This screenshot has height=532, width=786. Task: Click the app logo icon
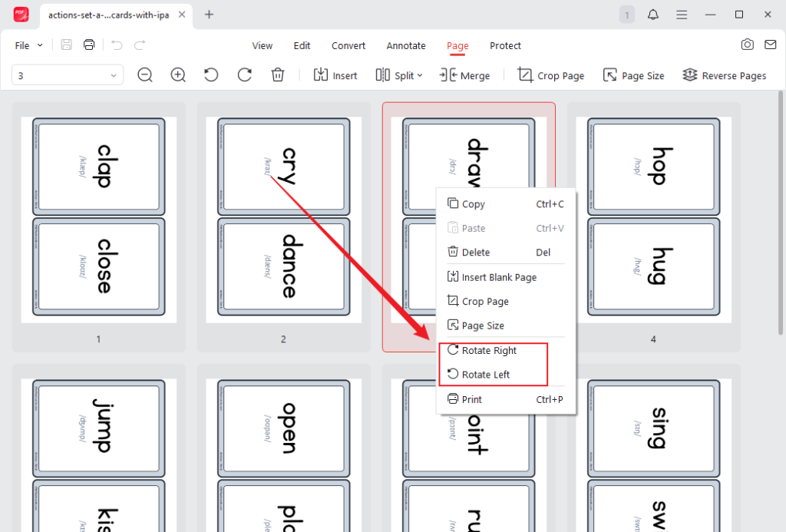(x=21, y=15)
